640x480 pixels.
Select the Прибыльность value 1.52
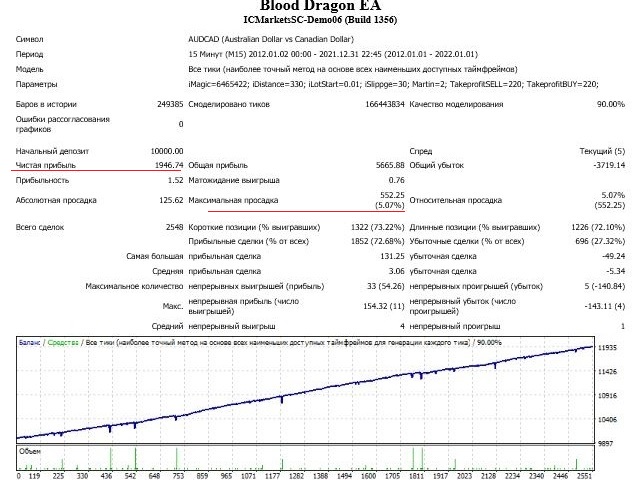(x=176, y=180)
